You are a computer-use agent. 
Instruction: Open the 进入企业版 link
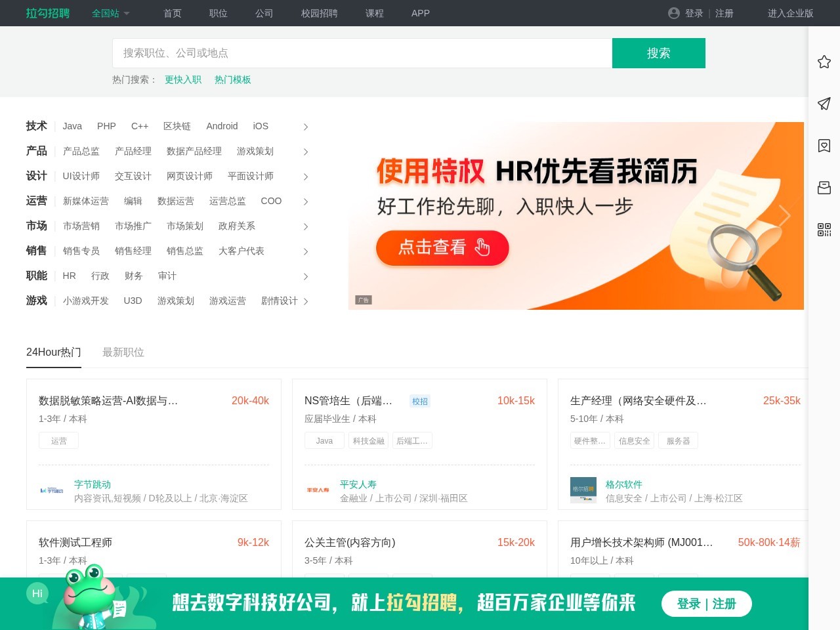pos(791,13)
